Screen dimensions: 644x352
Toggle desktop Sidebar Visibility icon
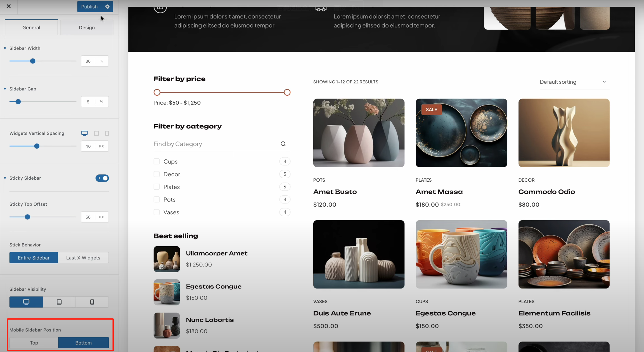click(x=26, y=302)
